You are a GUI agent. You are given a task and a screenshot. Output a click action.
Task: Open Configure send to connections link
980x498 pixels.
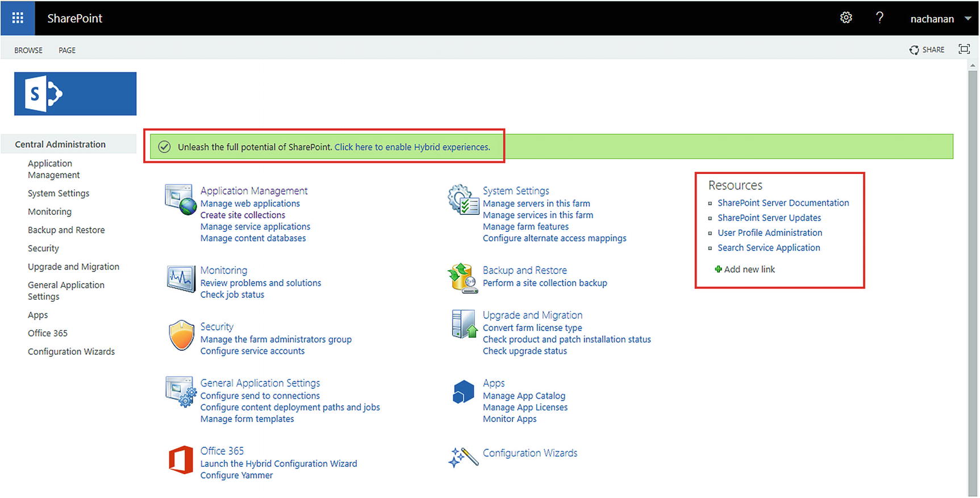pos(260,396)
